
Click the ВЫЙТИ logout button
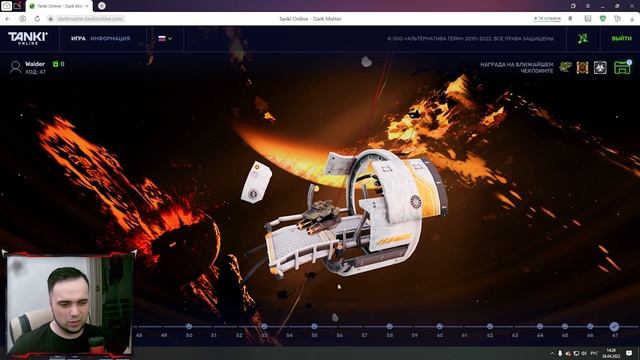pyautogui.click(x=621, y=38)
